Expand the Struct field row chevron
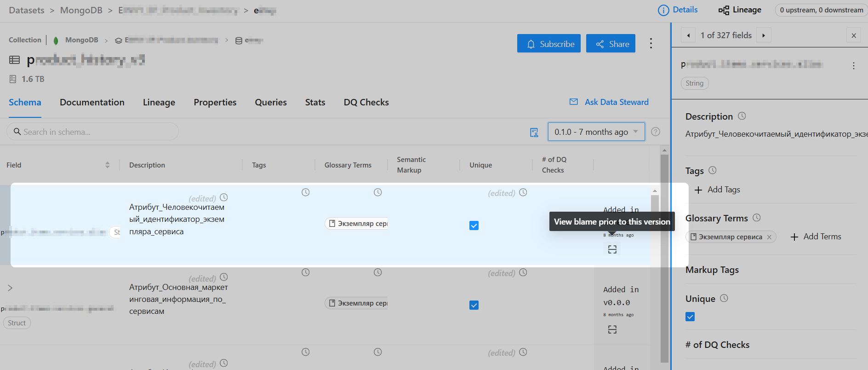The image size is (868, 370). (10, 288)
